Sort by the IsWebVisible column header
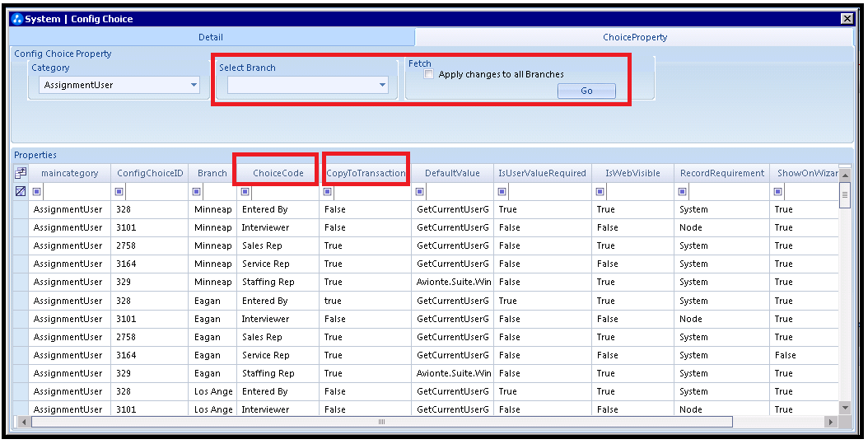 [x=632, y=173]
